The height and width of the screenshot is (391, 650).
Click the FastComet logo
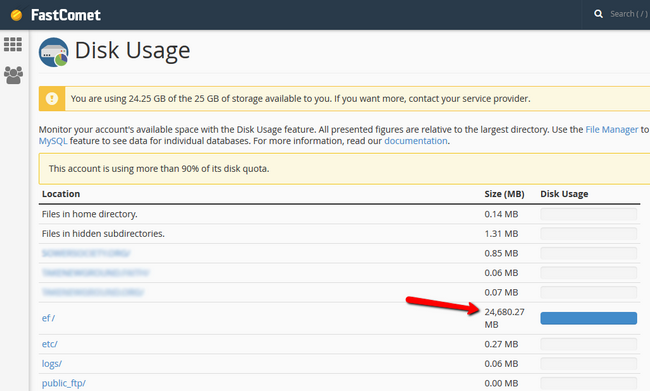point(56,15)
